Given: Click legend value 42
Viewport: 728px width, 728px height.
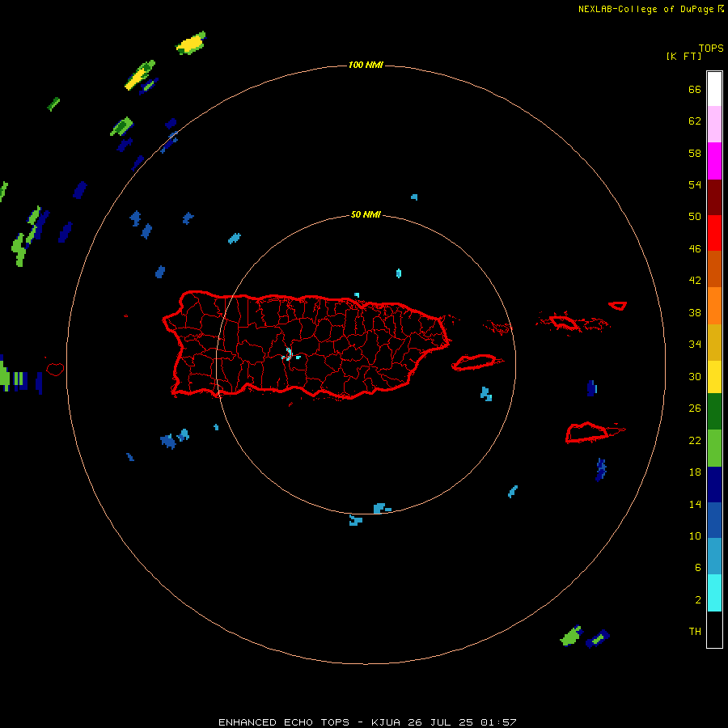Looking at the screenshot, I should [695, 281].
